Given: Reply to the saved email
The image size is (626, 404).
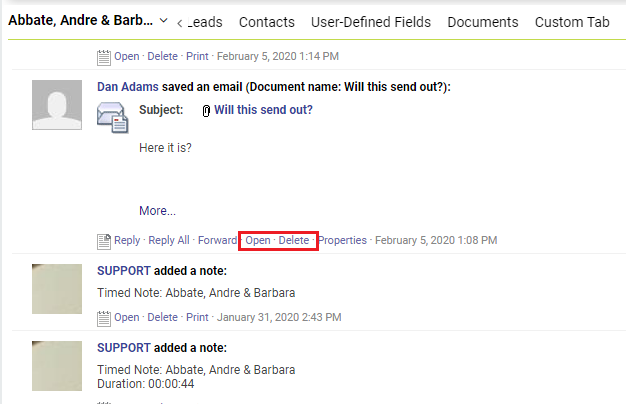Looking at the screenshot, I should point(127,240).
